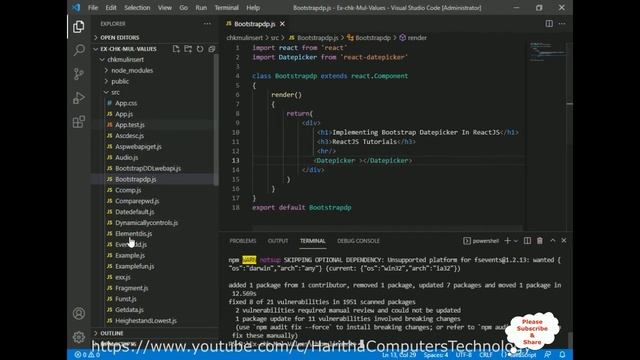Select the Terminal panel tab
Viewport: 640px width, 360px height.
(x=313, y=241)
